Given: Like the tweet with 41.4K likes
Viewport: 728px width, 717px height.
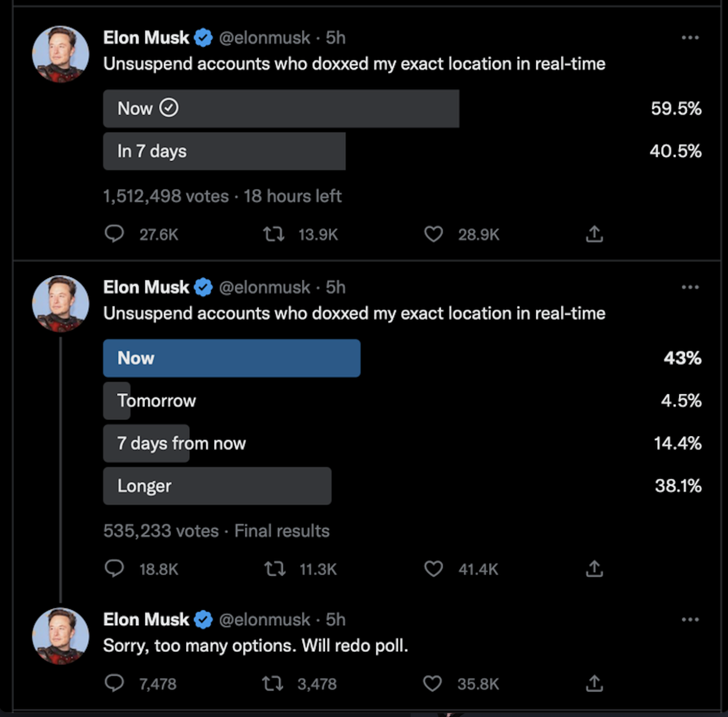Looking at the screenshot, I should click(x=433, y=568).
